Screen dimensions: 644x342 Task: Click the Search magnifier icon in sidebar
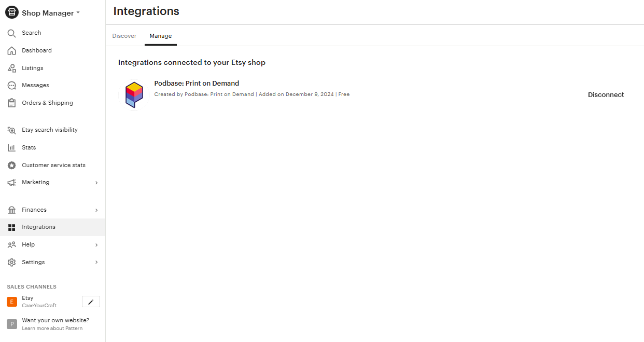point(11,33)
